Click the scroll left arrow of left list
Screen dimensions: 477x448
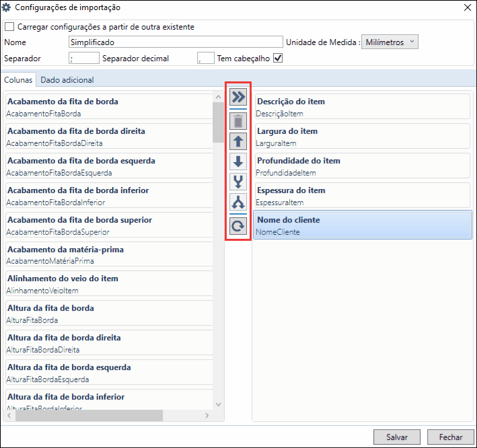9,416
